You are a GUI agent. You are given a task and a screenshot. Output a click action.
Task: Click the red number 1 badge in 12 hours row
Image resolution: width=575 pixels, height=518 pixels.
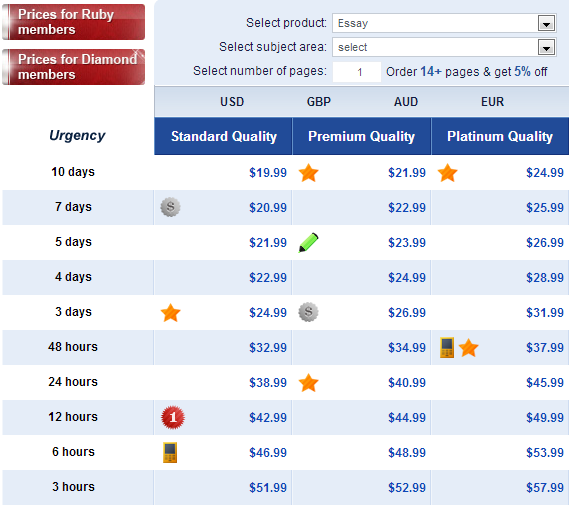(173, 417)
